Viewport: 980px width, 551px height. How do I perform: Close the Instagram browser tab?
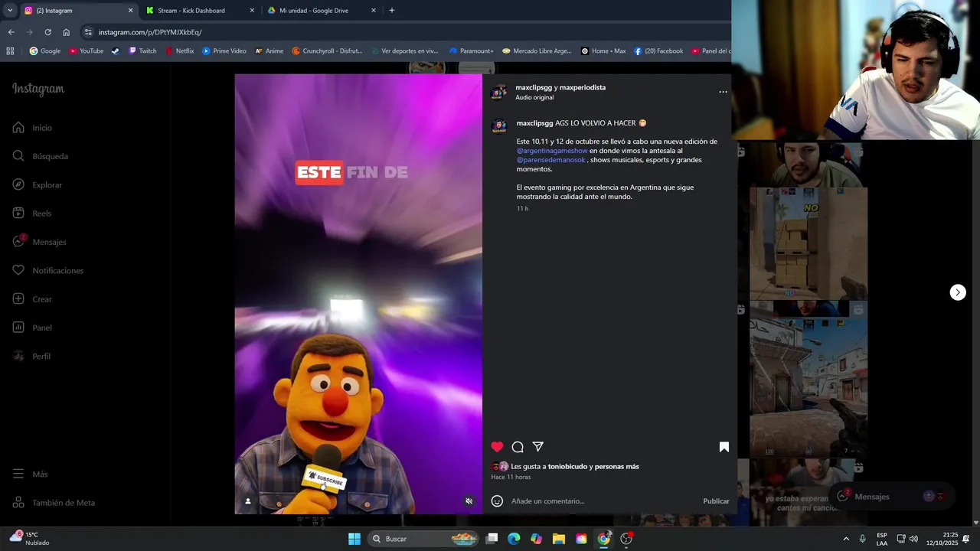coord(130,11)
